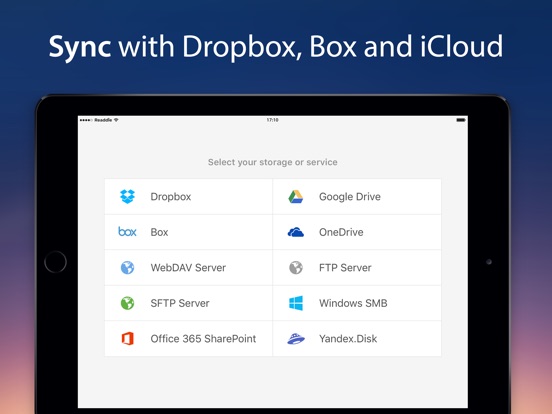Click the Windows SMB logo icon
Image resolution: width=552 pixels, height=414 pixels.
click(x=296, y=303)
